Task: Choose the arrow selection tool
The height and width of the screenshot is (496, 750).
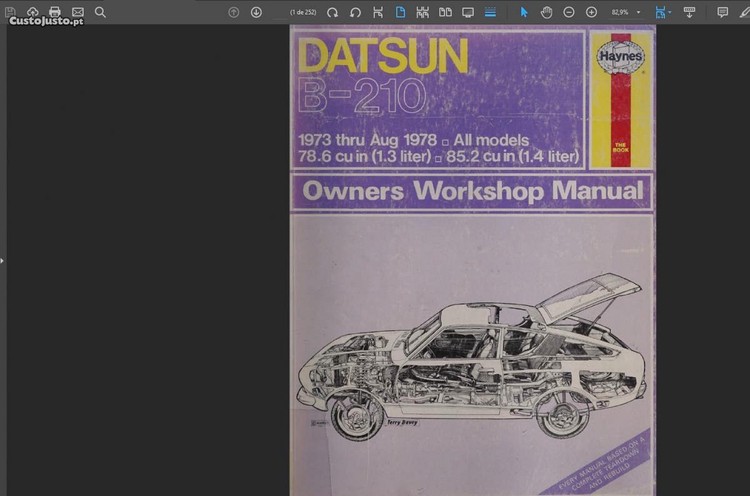Action: tap(524, 12)
